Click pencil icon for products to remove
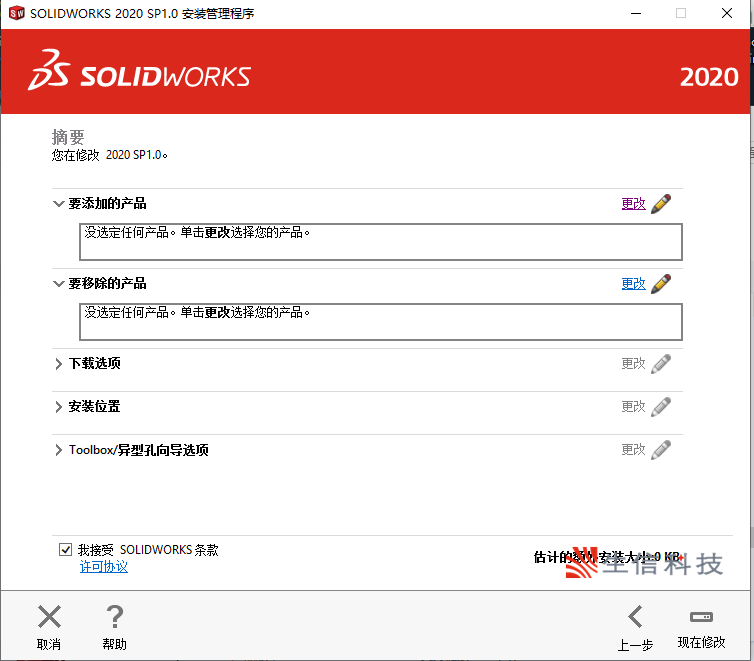Image resolution: width=754 pixels, height=661 pixels. pyautogui.click(x=661, y=284)
